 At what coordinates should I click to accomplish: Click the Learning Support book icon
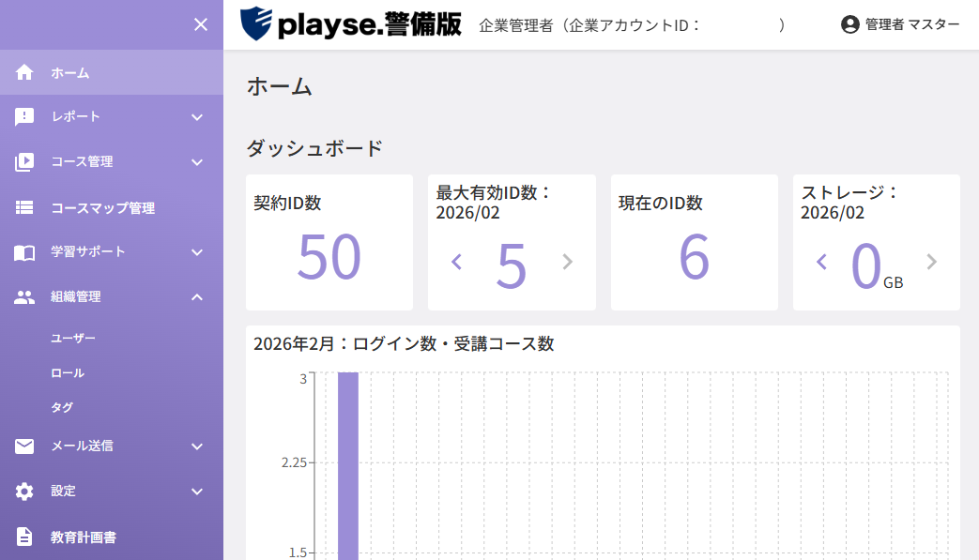pyautogui.click(x=24, y=252)
